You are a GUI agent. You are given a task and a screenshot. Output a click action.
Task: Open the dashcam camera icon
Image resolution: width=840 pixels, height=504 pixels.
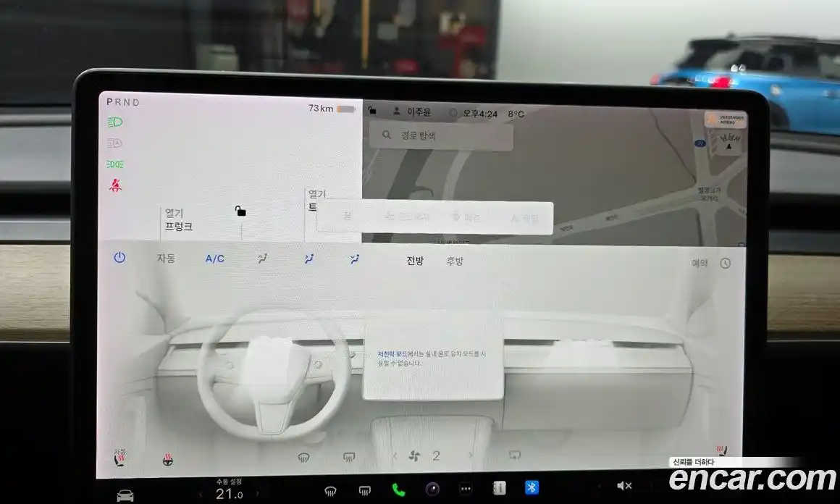(432, 489)
